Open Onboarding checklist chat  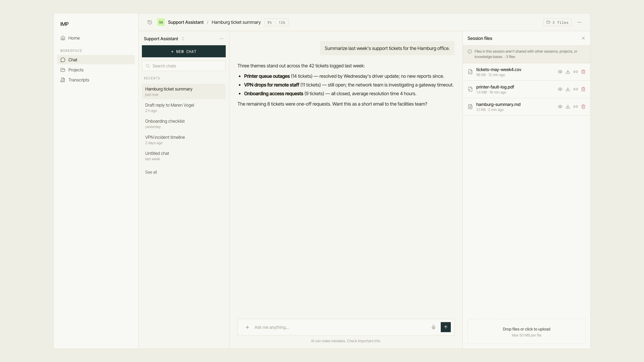pos(184,124)
